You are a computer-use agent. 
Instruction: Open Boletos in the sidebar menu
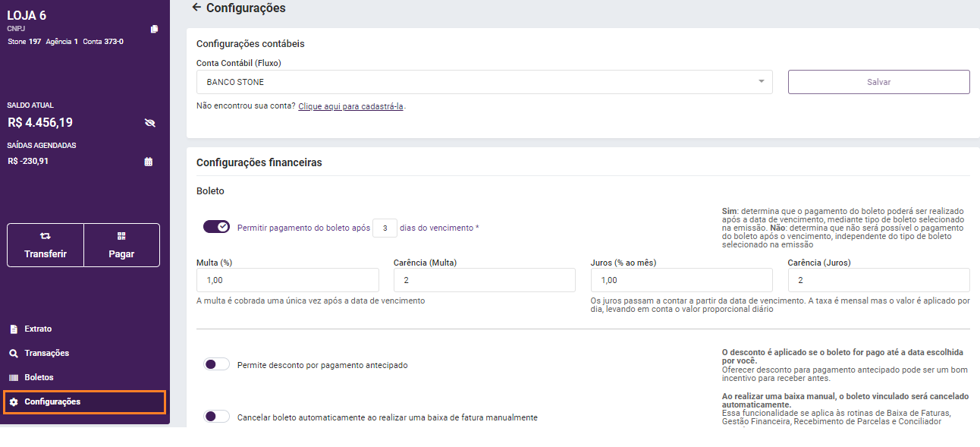tap(39, 378)
